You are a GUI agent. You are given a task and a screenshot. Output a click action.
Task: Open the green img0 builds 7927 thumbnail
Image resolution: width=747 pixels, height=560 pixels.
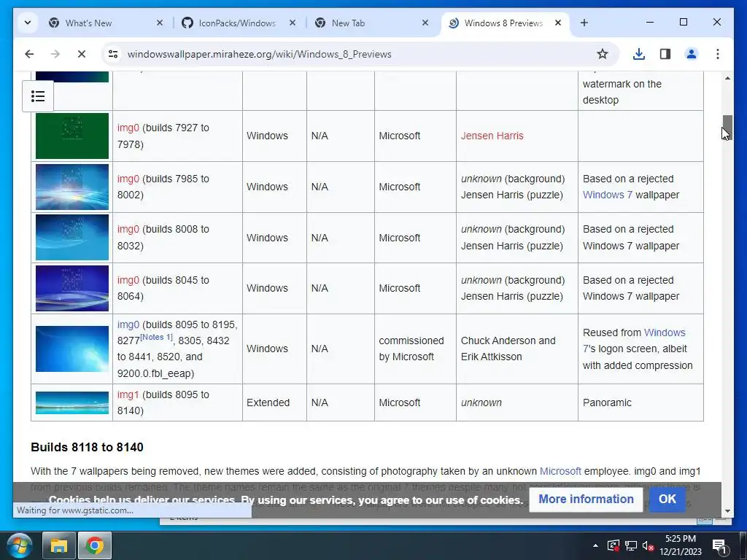tap(72, 136)
